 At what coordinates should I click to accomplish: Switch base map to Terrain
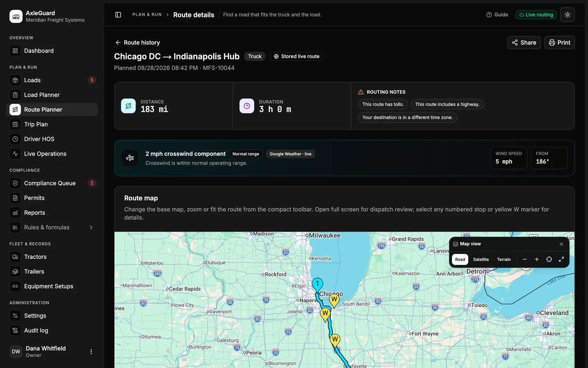(504, 259)
